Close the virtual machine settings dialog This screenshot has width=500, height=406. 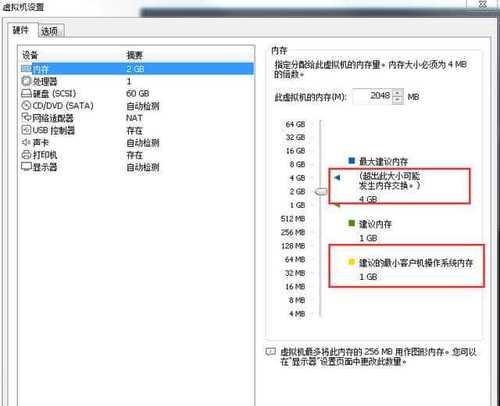point(482,4)
